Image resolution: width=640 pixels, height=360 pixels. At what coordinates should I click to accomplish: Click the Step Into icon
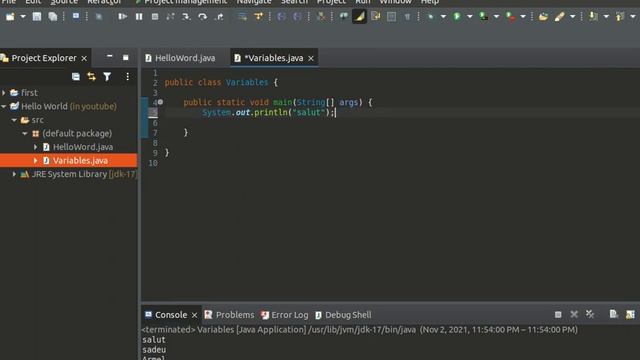point(186,17)
